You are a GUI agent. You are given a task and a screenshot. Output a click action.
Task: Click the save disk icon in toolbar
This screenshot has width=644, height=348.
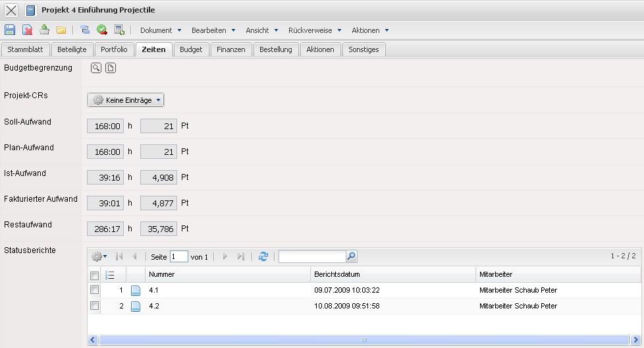point(10,30)
